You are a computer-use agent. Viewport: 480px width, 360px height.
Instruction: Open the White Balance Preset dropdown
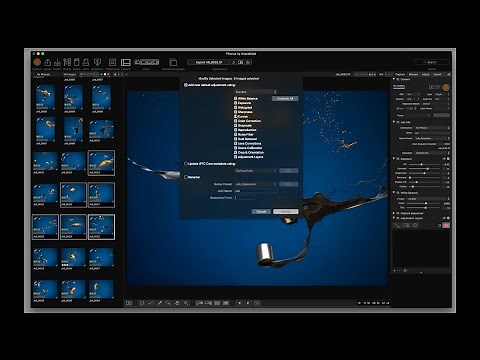pyautogui.click(x=428, y=199)
